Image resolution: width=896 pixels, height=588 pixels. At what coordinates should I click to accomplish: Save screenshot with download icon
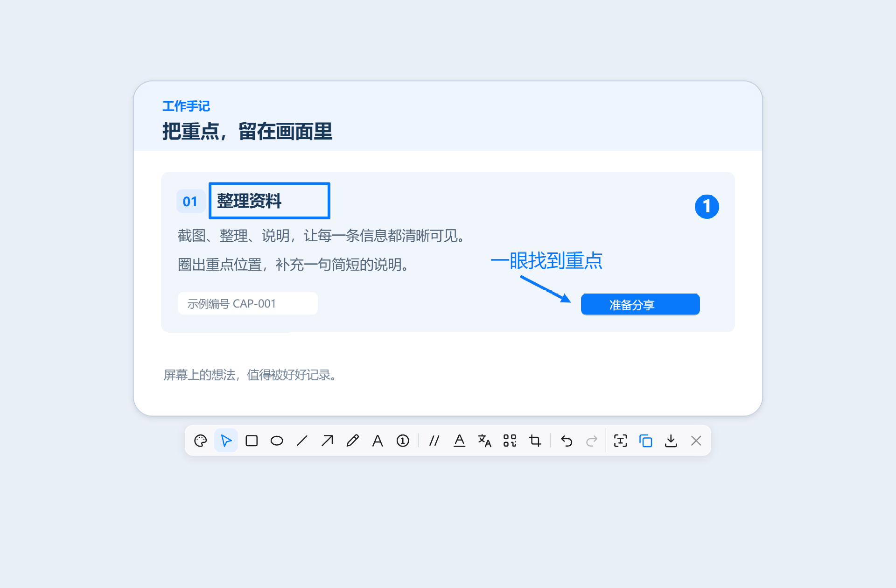pyautogui.click(x=671, y=441)
